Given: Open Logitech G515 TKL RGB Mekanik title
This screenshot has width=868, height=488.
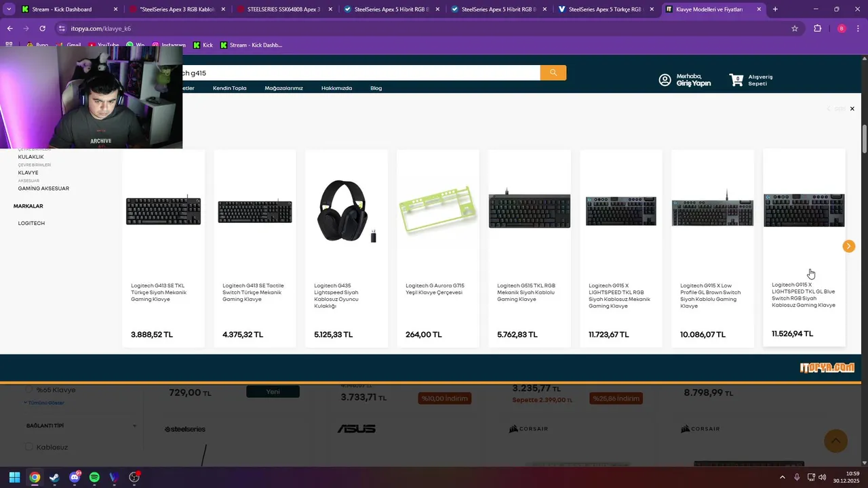Looking at the screenshot, I should pos(527,292).
